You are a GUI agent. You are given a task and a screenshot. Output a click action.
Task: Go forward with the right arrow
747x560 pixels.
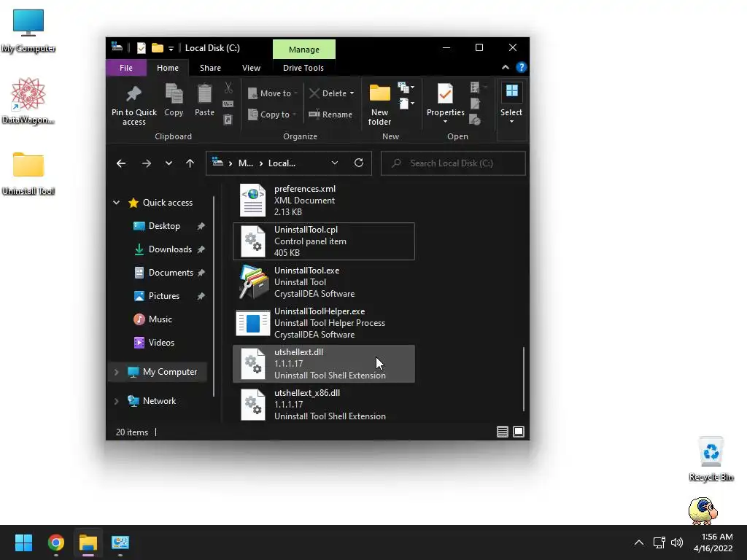tap(146, 163)
